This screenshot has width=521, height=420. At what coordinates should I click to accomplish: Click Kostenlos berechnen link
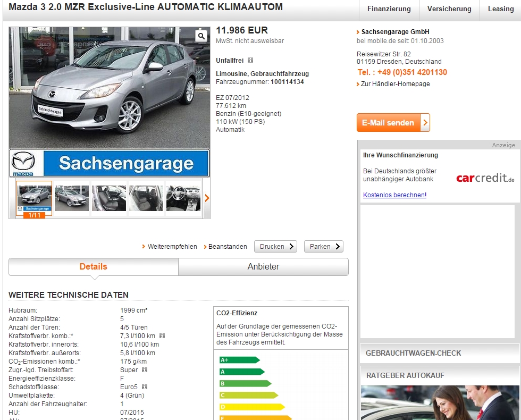pyautogui.click(x=394, y=195)
